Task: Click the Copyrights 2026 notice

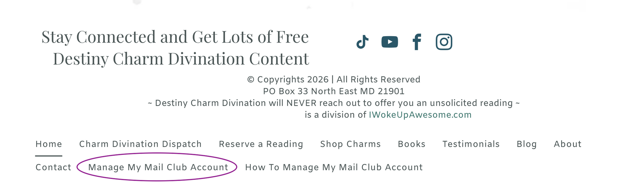Action: [334, 80]
